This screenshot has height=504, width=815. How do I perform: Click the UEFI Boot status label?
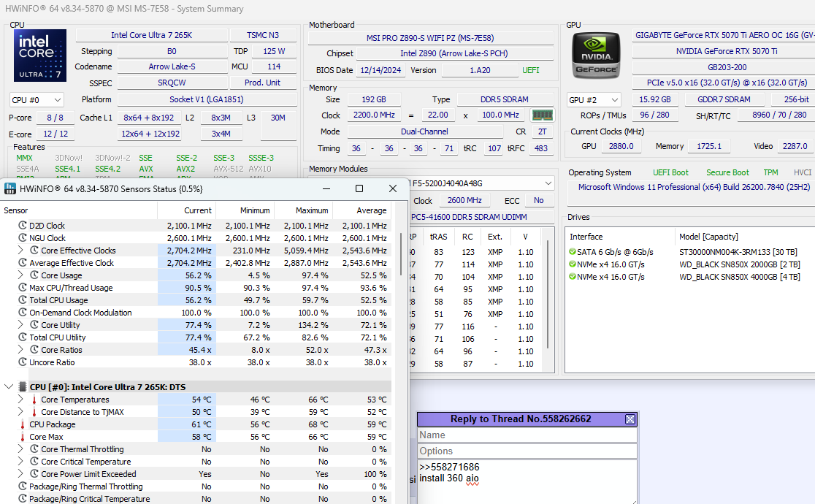point(670,172)
